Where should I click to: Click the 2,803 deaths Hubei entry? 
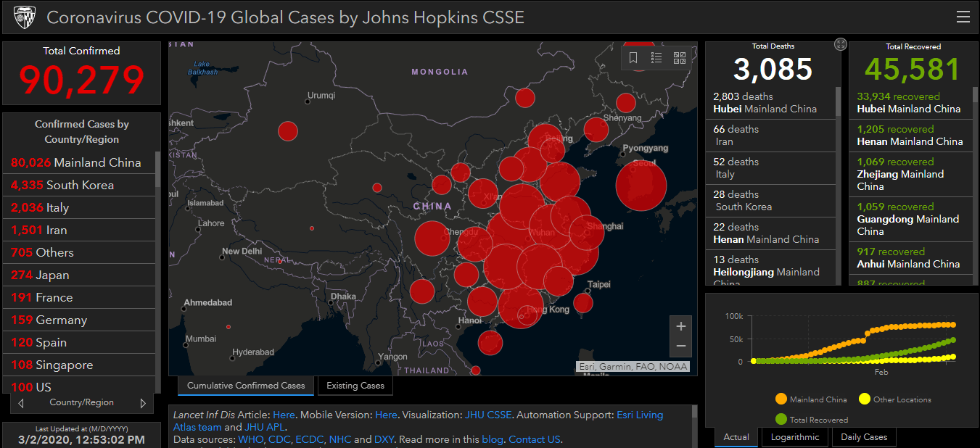[770, 103]
